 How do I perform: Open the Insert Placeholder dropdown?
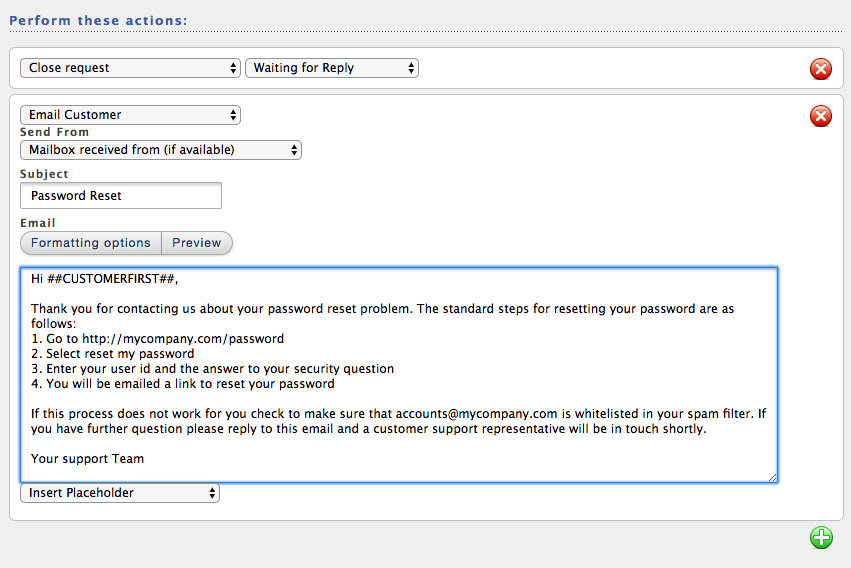coord(120,493)
